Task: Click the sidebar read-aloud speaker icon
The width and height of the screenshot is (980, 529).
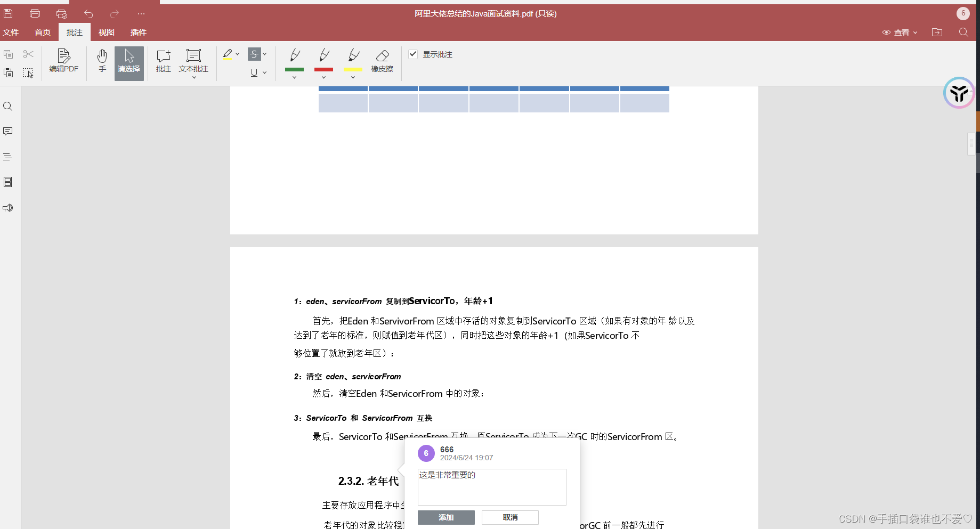Action: (8, 208)
